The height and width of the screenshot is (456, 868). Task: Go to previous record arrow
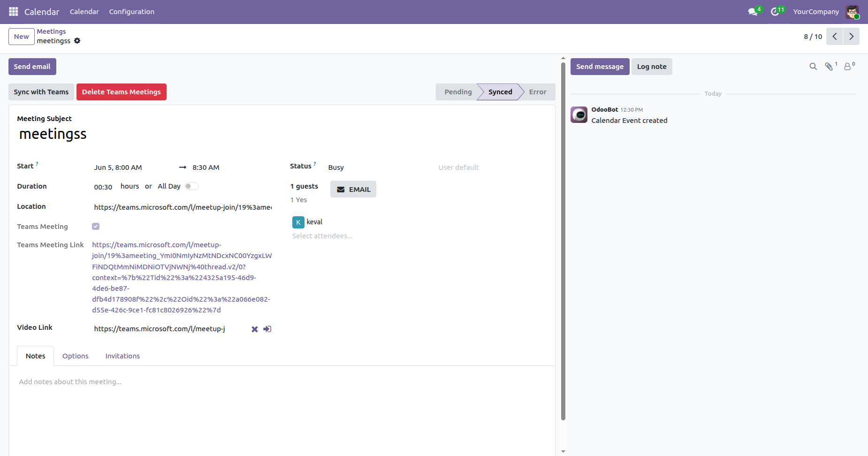[835, 37]
